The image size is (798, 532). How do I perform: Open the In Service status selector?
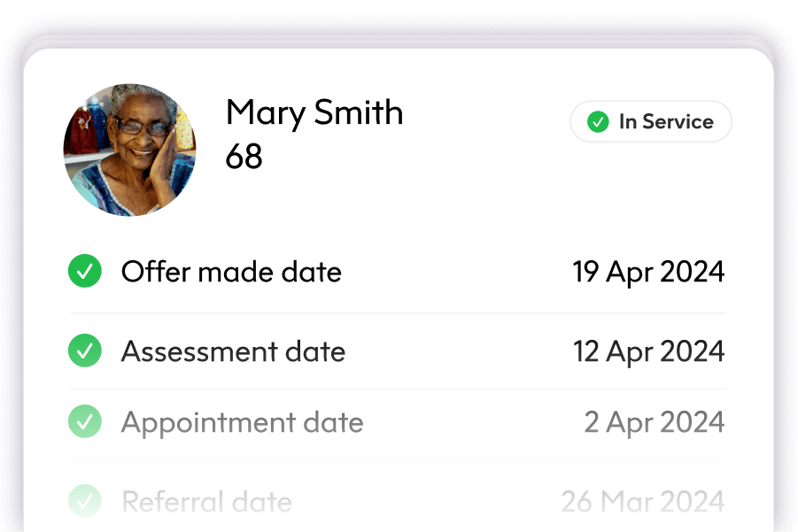tap(651, 122)
